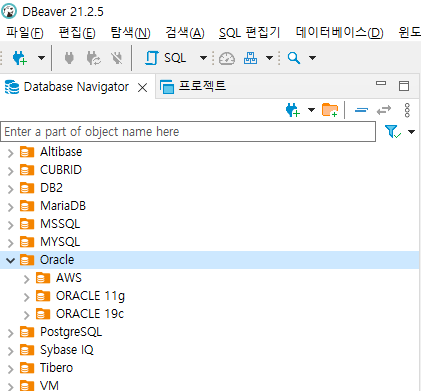Image resolution: width=421 pixels, height=391 pixels.
Task: Expand the MYSQL folder
Action: pyautogui.click(x=10, y=243)
